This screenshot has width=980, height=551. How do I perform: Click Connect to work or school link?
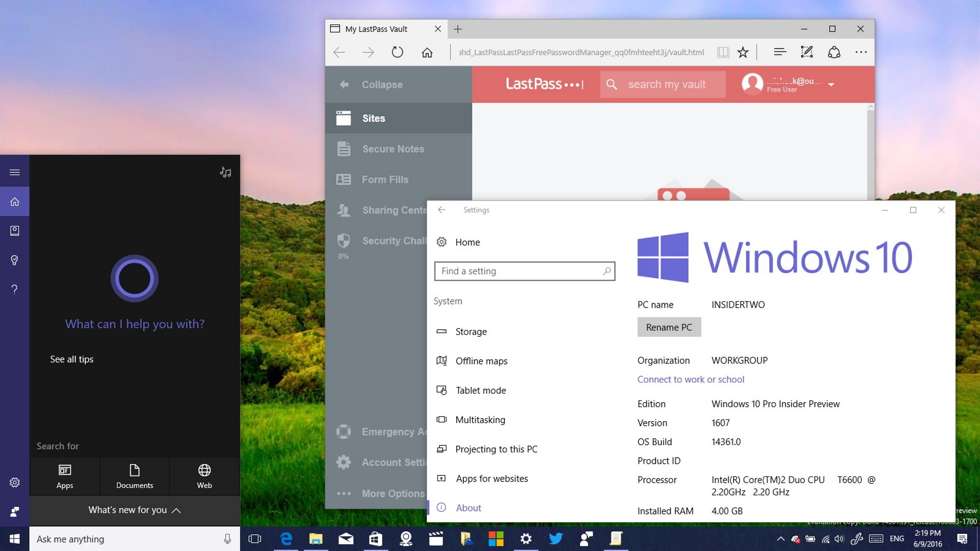click(690, 379)
